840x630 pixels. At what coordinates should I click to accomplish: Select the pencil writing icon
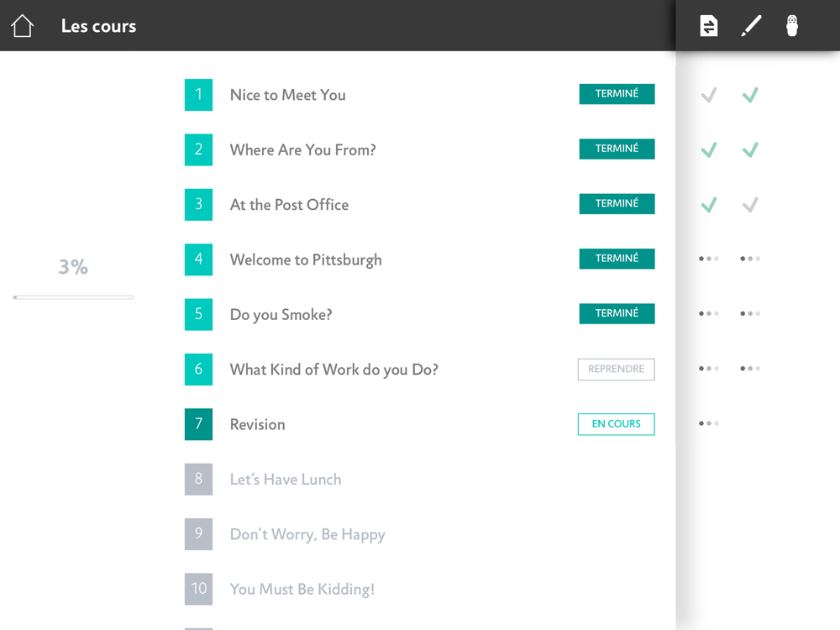[x=750, y=26]
